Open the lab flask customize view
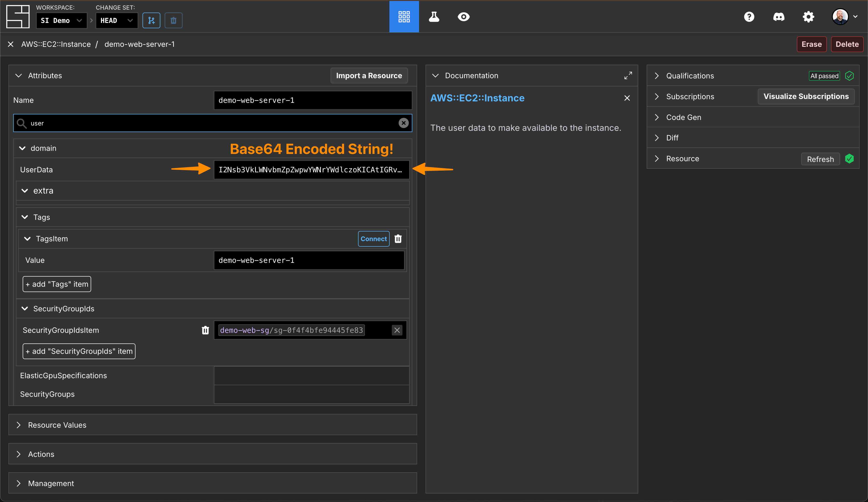This screenshot has width=868, height=502. [434, 17]
